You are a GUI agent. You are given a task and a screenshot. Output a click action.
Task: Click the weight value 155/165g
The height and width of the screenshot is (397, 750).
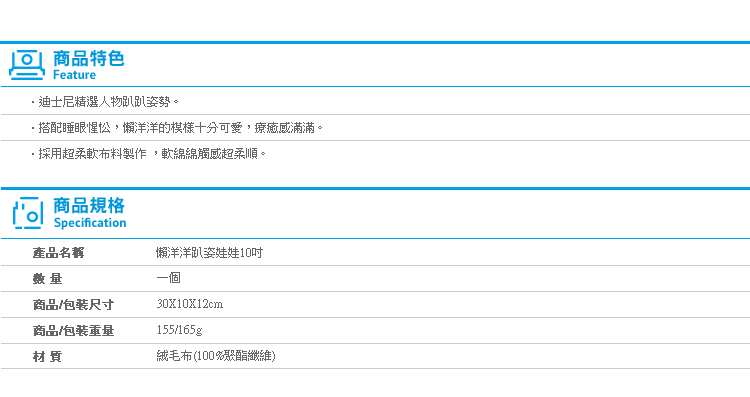pyautogui.click(x=179, y=330)
